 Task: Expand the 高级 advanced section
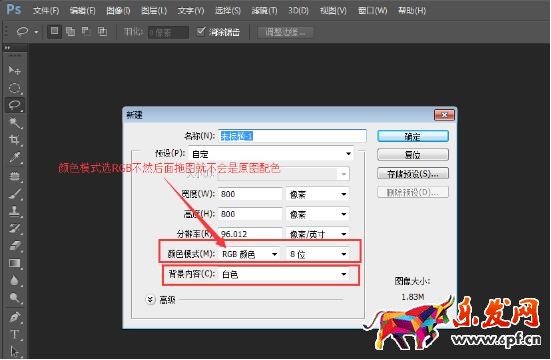(150, 300)
